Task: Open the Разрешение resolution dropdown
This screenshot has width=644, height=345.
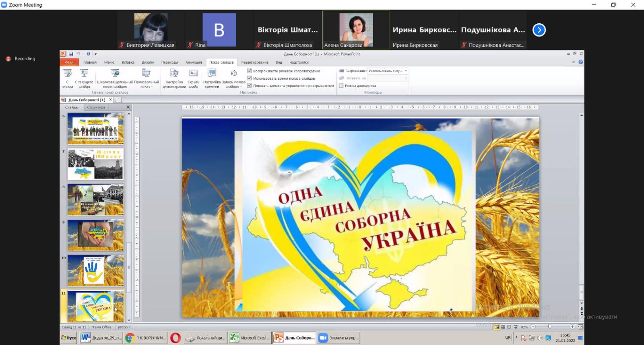Action: pyautogui.click(x=406, y=71)
